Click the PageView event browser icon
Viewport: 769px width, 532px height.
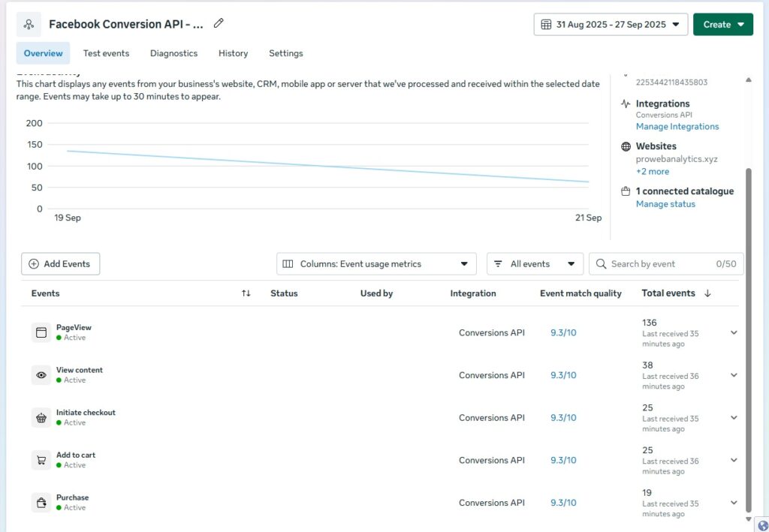(x=41, y=332)
